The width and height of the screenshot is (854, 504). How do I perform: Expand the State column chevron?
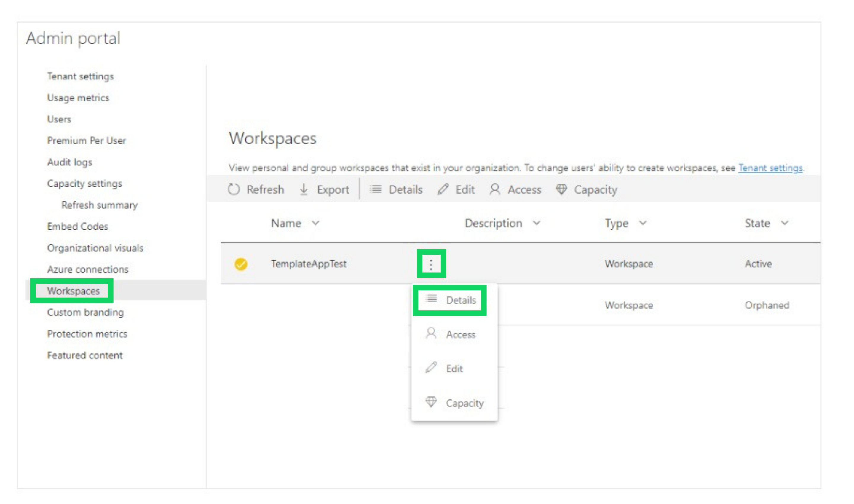coord(784,223)
